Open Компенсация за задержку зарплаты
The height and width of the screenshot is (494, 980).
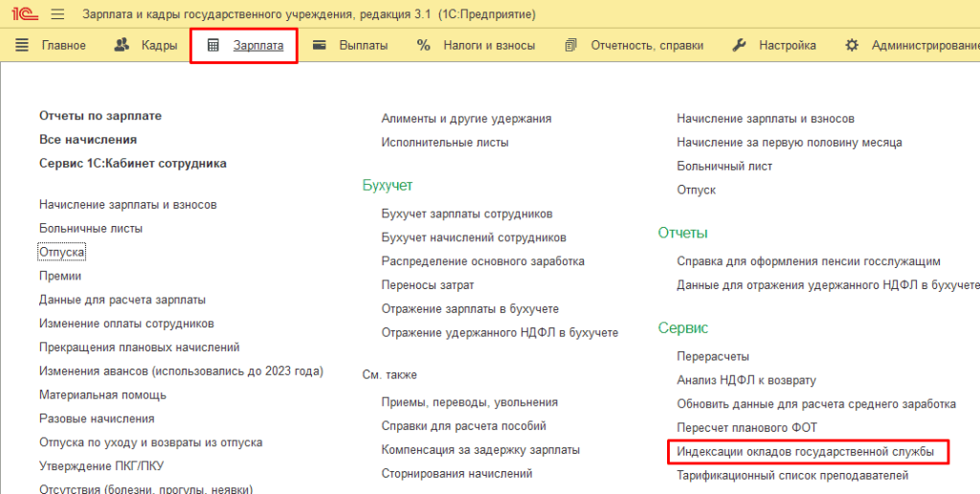coord(480,450)
